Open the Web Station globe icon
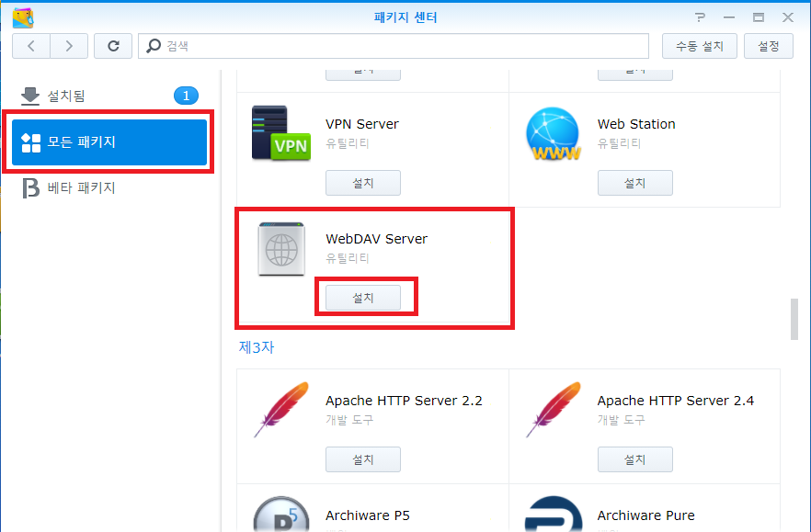 pyautogui.click(x=553, y=133)
